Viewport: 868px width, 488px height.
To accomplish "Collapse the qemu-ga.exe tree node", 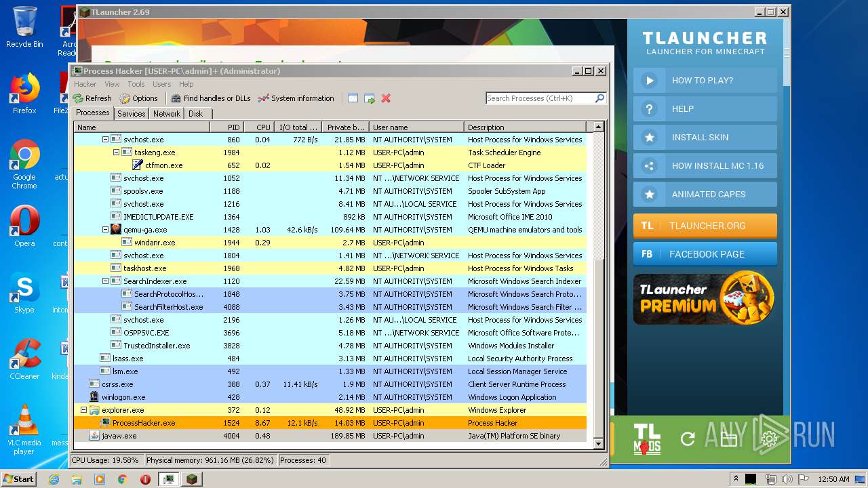I will tap(105, 230).
